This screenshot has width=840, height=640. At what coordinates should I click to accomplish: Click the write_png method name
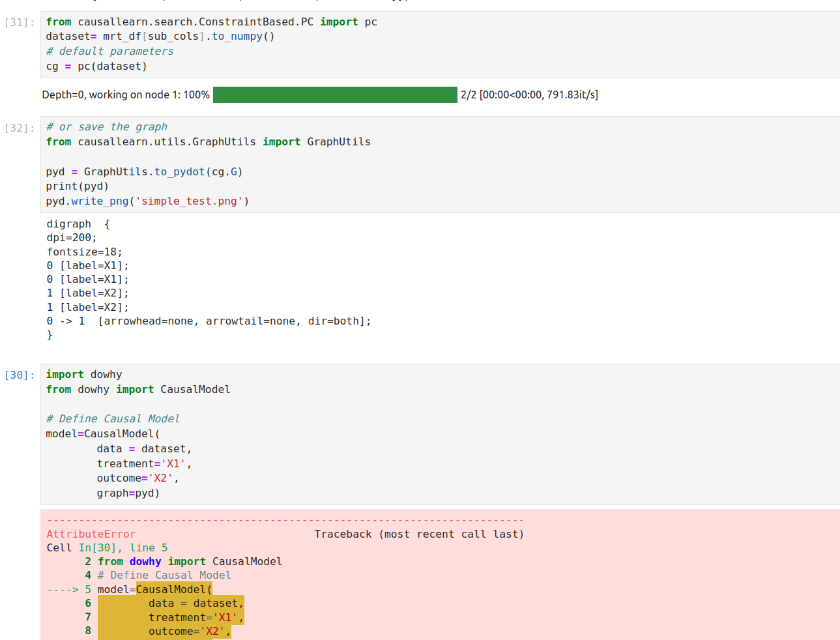point(98,201)
